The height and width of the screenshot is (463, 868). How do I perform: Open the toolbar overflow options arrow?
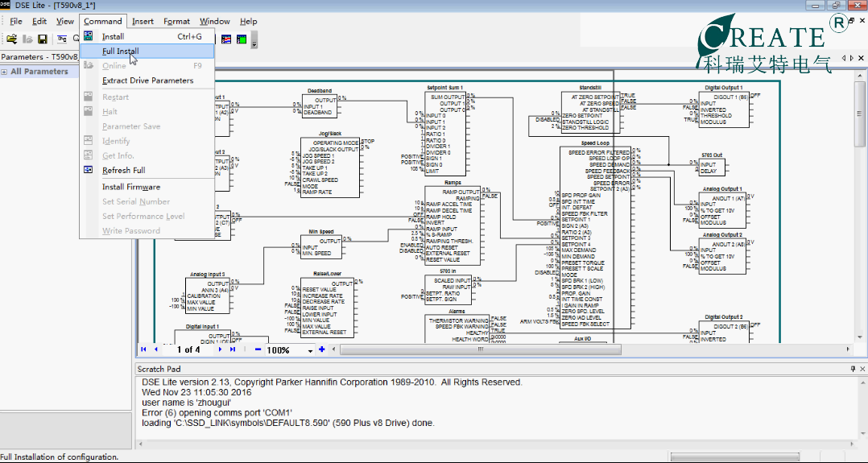254,40
